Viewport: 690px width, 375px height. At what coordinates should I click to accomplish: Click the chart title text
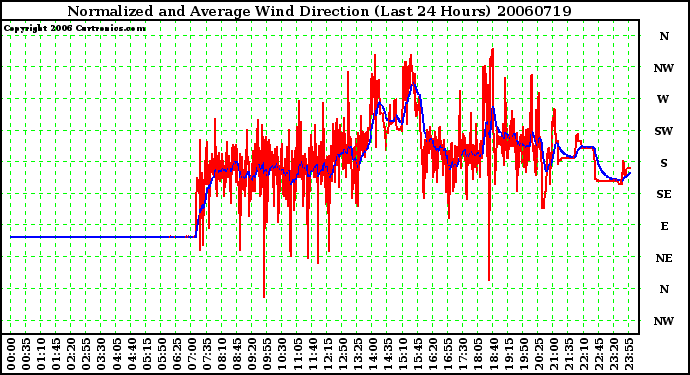tap(319, 11)
